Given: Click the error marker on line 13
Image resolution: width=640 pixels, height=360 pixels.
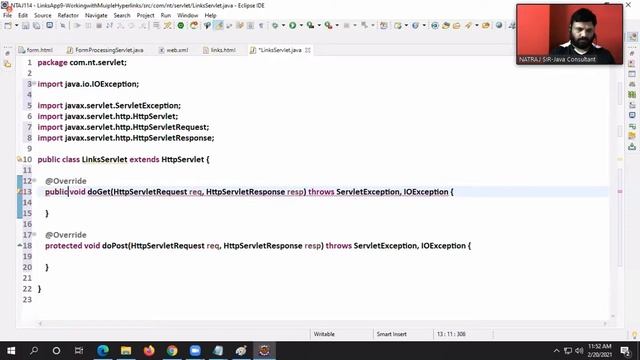Looking at the screenshot, I should click(19, 191).
